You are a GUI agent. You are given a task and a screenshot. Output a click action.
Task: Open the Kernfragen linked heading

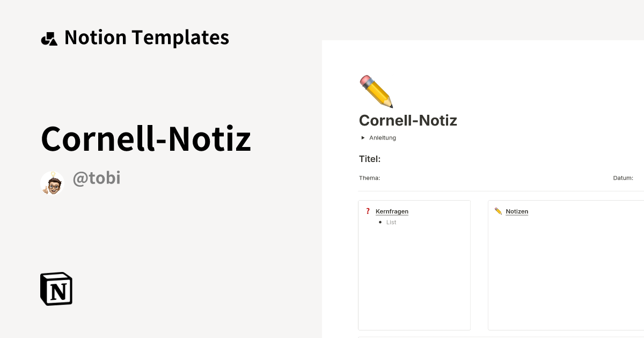[392, 211]
